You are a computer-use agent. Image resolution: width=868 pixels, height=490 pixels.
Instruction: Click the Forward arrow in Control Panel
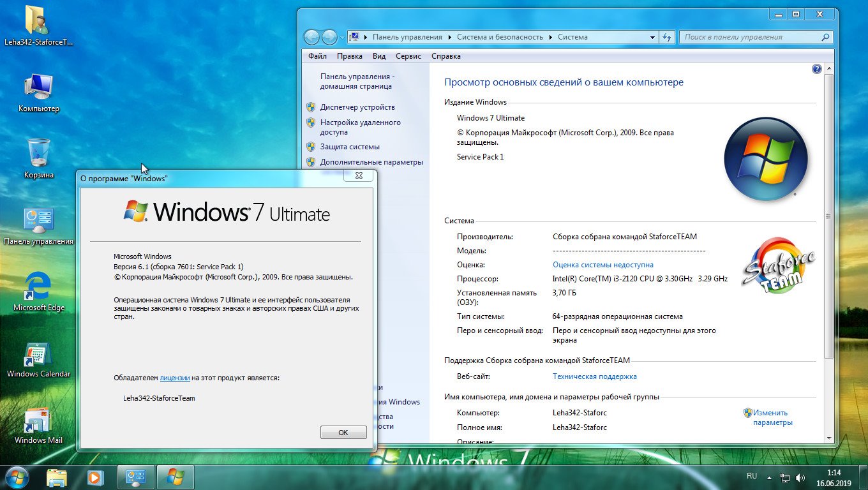tap(329, 37)
